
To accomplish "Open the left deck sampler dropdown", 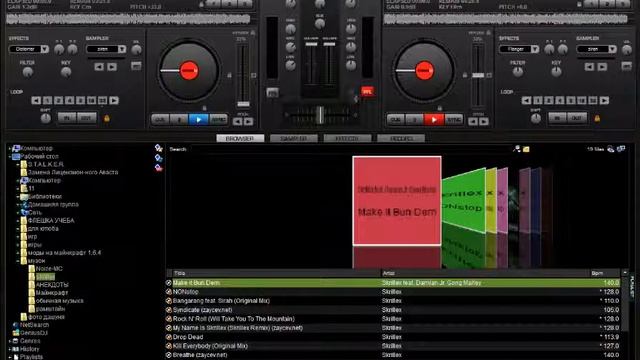I will tap(122, 49).
